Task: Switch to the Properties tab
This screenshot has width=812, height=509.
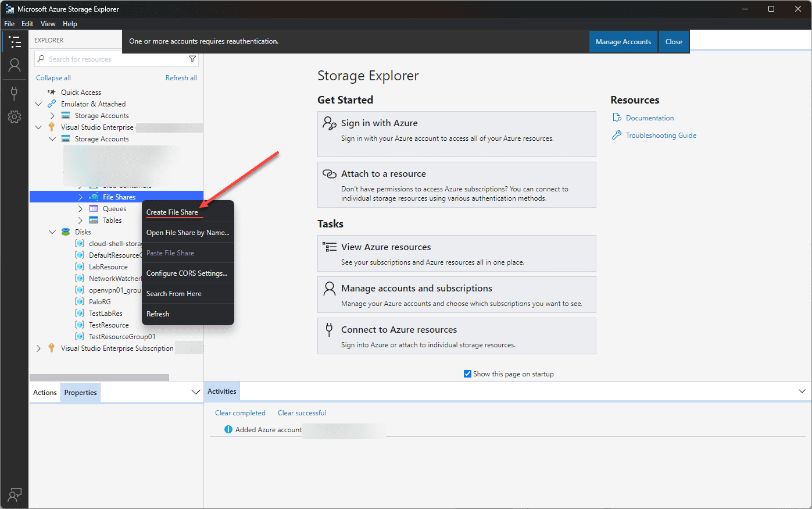Action: pyautogui.click(x=80, y=392)
